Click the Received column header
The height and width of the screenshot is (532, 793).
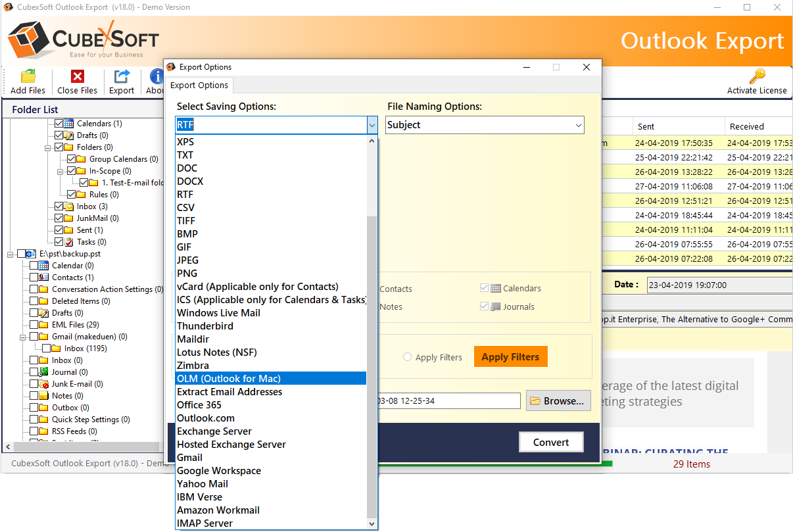click(759, 126)
